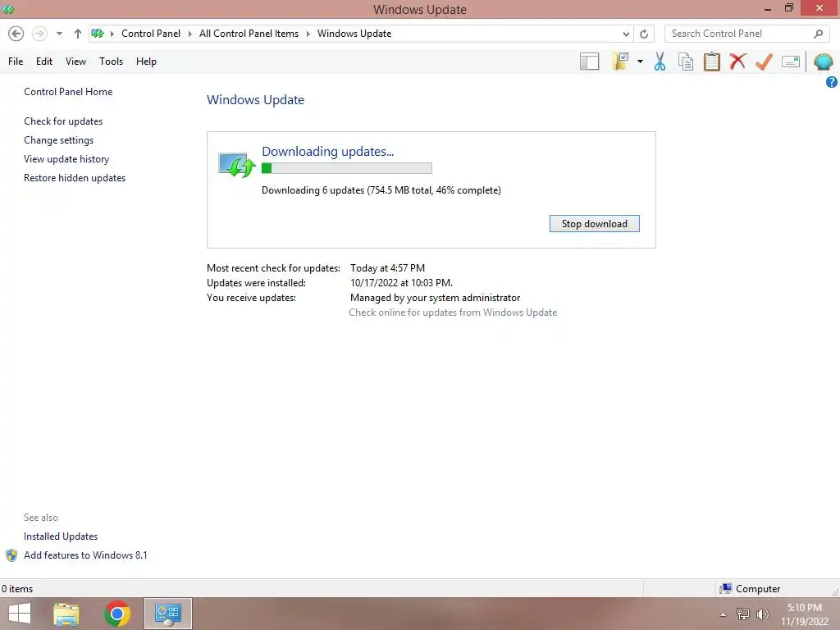Click Check for updates in the sidebar

pos(63,121)
